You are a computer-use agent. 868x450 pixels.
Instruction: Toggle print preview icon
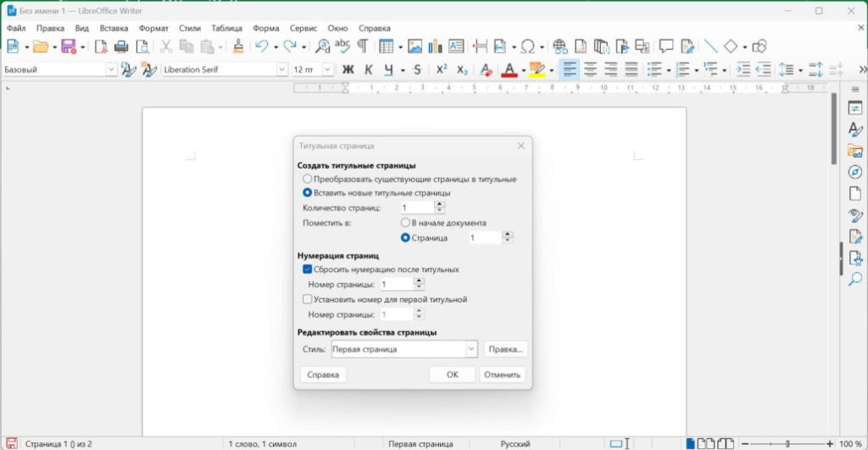point(142,47)
